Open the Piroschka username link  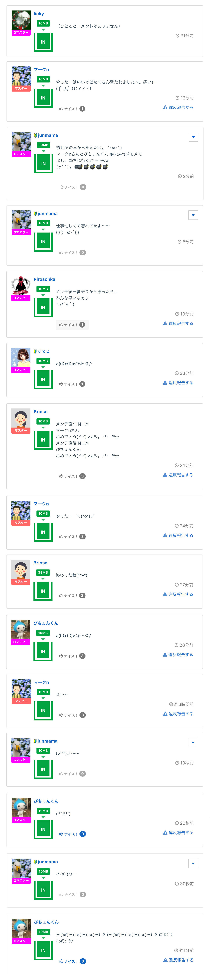tap(44, 279)
